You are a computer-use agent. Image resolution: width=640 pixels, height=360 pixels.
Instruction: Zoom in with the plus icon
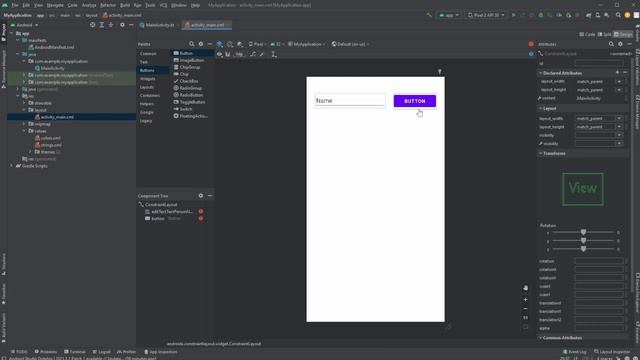pyautogui.click(x=526, y=300)
